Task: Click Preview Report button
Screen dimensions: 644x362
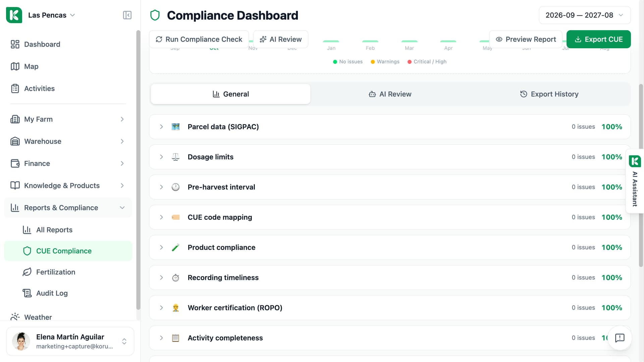Action: (x=526, y=39)
